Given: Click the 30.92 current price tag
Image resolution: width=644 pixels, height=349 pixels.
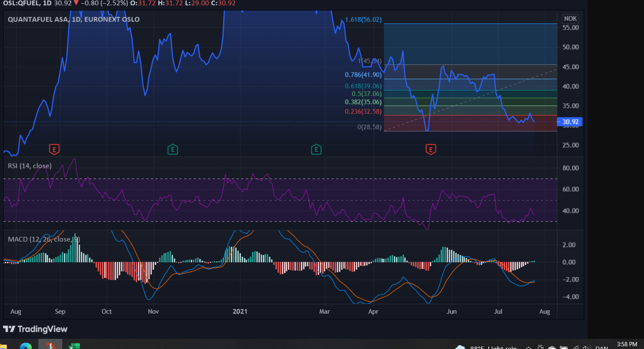Looking at the screenshot, I should [x=570, y=122].
